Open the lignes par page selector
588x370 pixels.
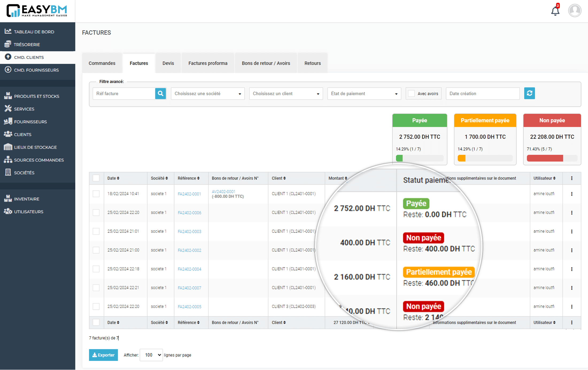click(151, 355)
